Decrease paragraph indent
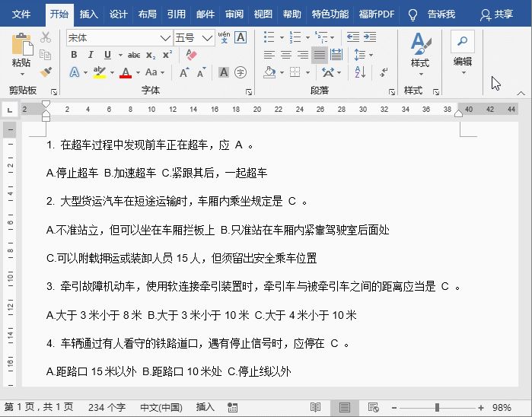The width and height of the screenshot is (532, 417). [x=353, y=37]
